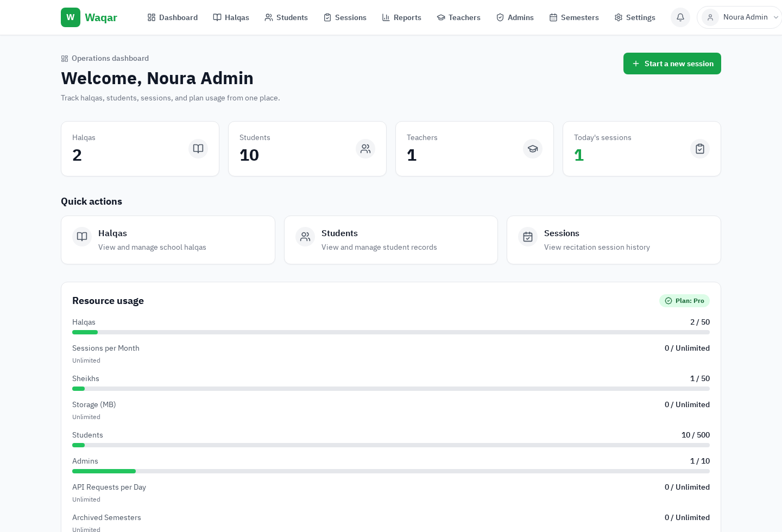Click the clipboard icon in Today's sessions card
The width and height of the screenshot is (782, 532).
700,149
